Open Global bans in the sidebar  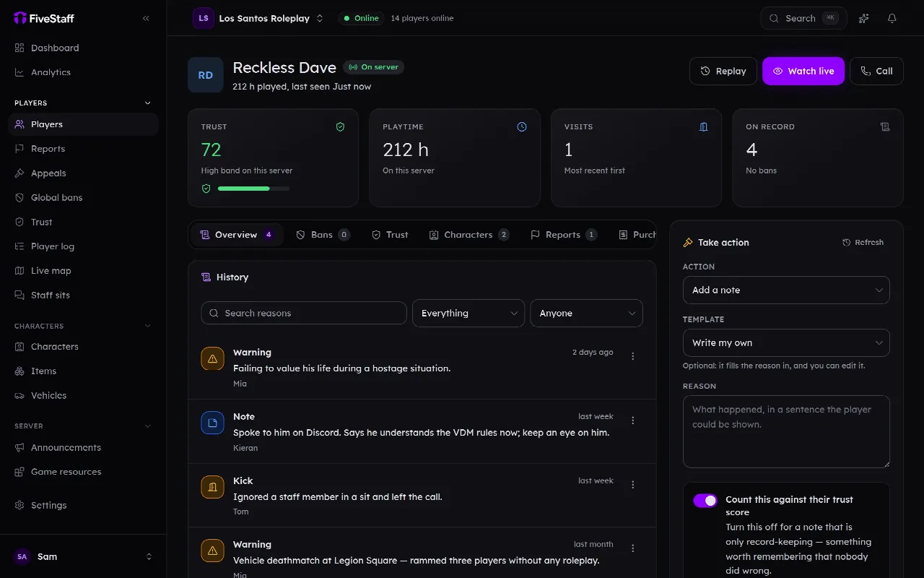83,198
